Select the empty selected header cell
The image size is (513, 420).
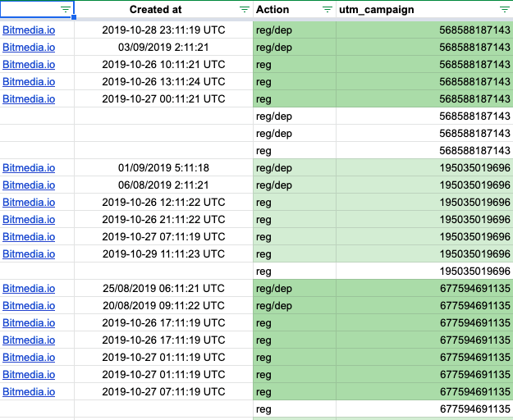[37, 9]
